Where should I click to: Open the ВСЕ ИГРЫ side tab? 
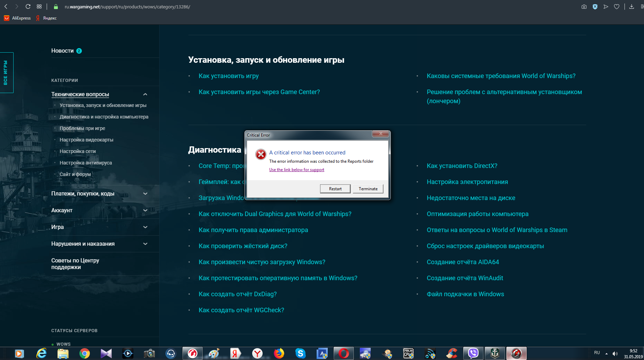6,72
